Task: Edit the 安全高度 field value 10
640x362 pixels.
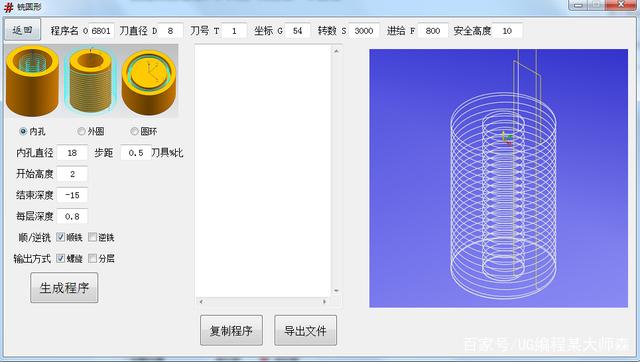Action: 507,31
